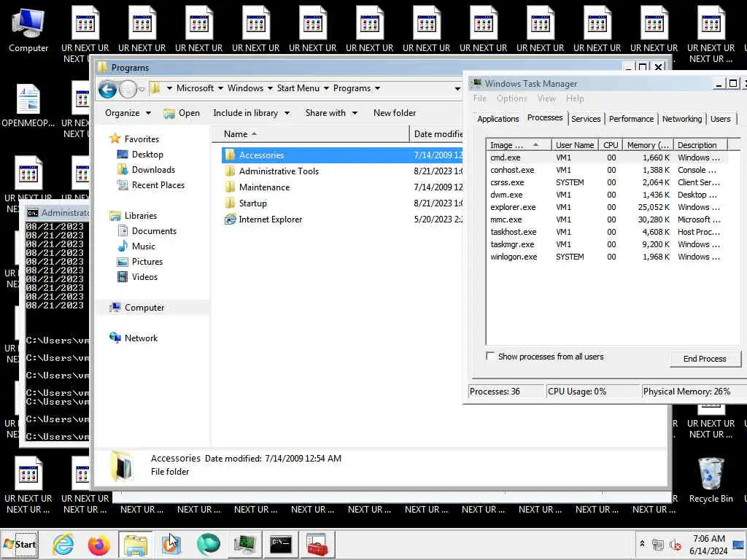747x560 pixels.
Task: Click the Show Desktop button in the tray
Action: (x=739, y=544)
